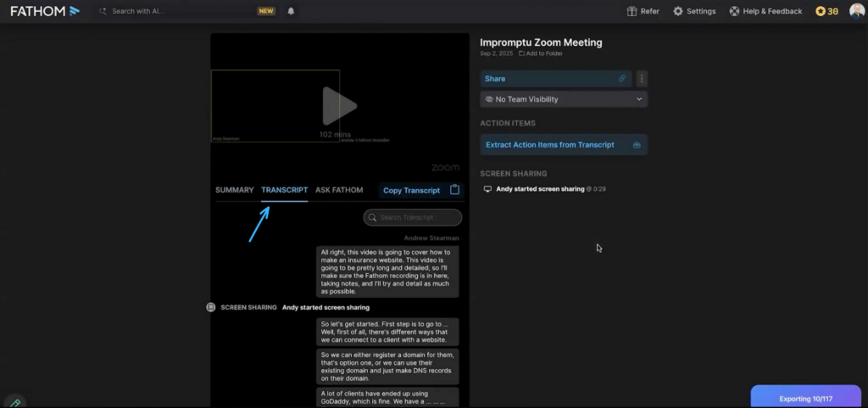868x408 pixels.
Task: Open user profile avatar
Action: (856, 11)
